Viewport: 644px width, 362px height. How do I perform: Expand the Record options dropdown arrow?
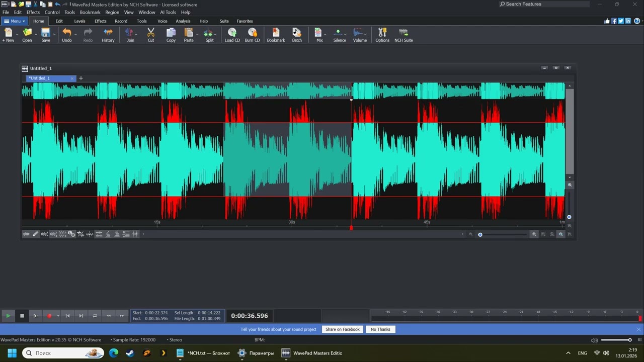tap(58, 316)
